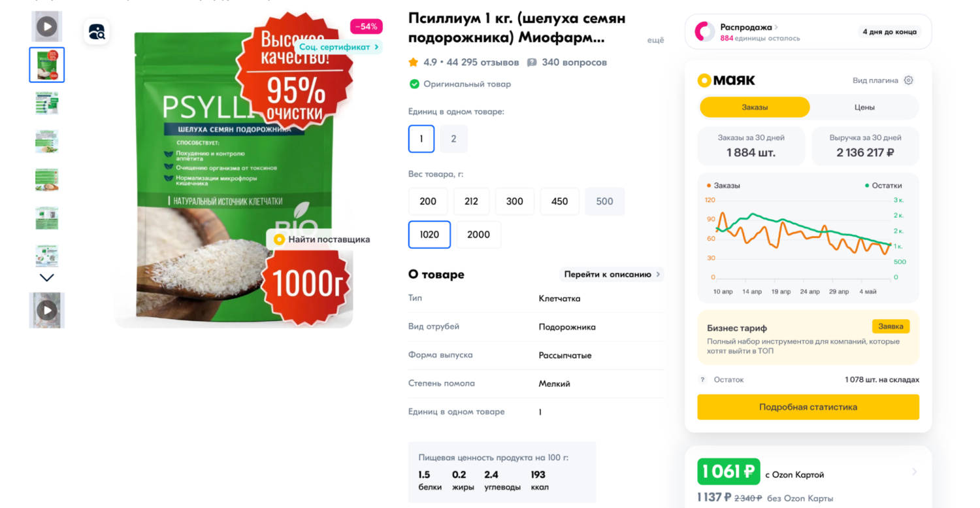
Task: Expand the title with "ещё" link
Action: 655,41
